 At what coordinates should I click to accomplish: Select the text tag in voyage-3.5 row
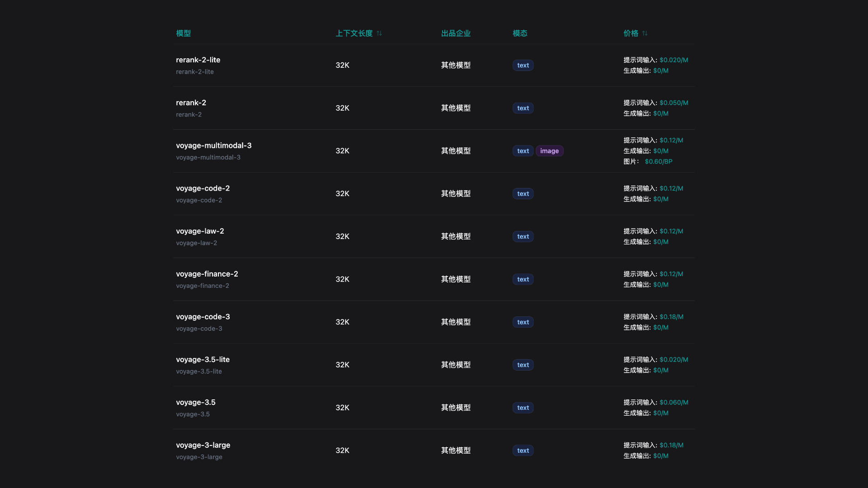tap(523, 408)
